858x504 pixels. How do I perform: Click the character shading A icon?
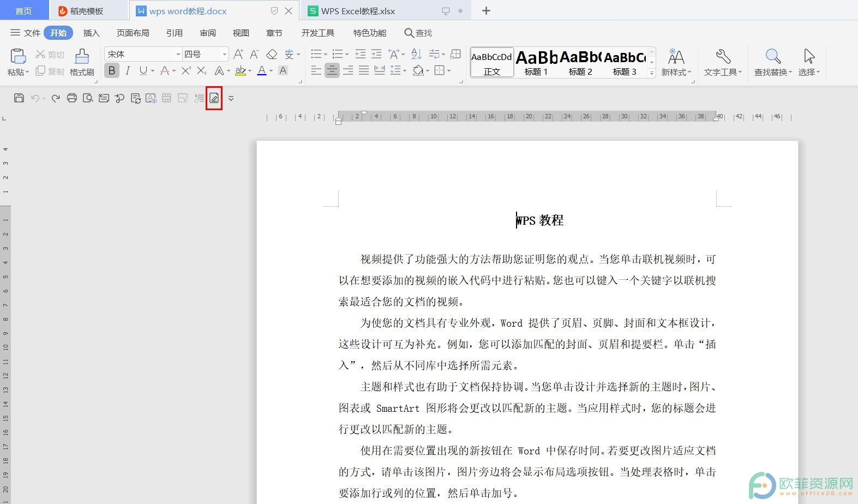click(283, 70)
